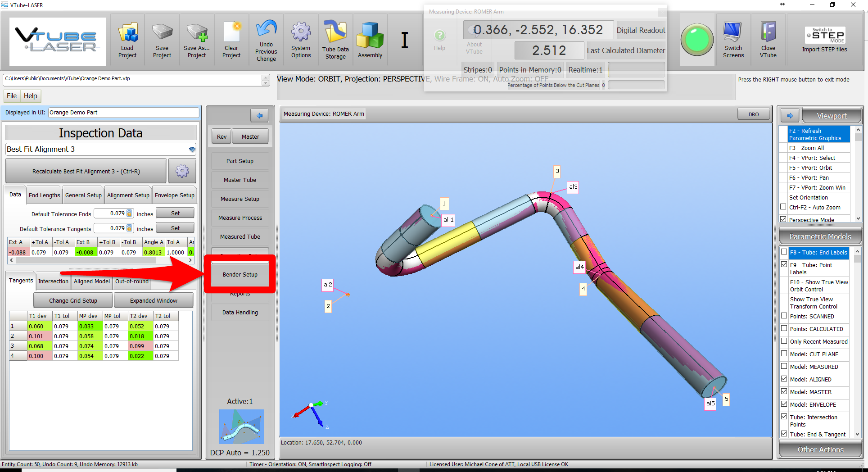
Task: Switch to Aligned Model tab
Action: point(92,281)
